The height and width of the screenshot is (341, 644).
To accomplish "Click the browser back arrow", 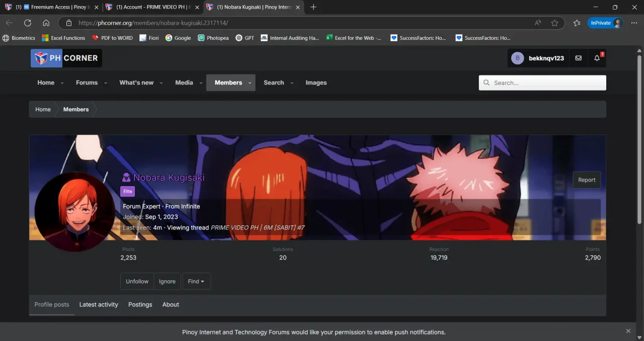I will (9, 23).
